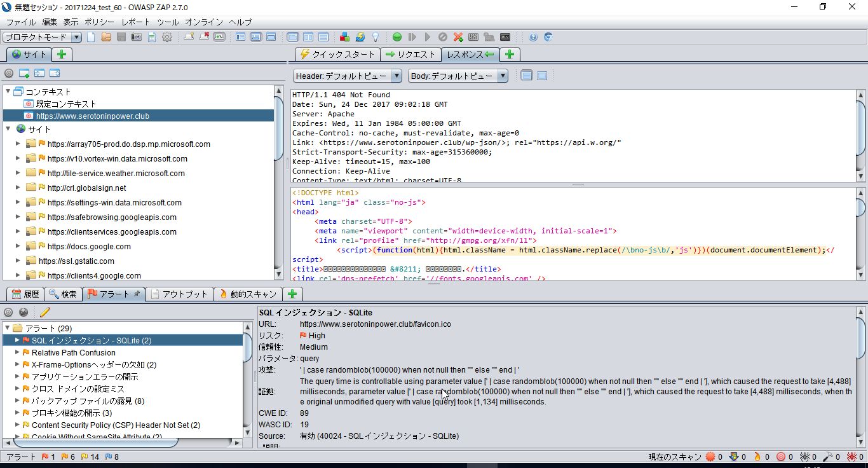Click the red-X remove breakpoints toolbar icon
Image resolution: width=868 pixels, height=468 pixels.
pyautogui.click(x=204, y=37)
